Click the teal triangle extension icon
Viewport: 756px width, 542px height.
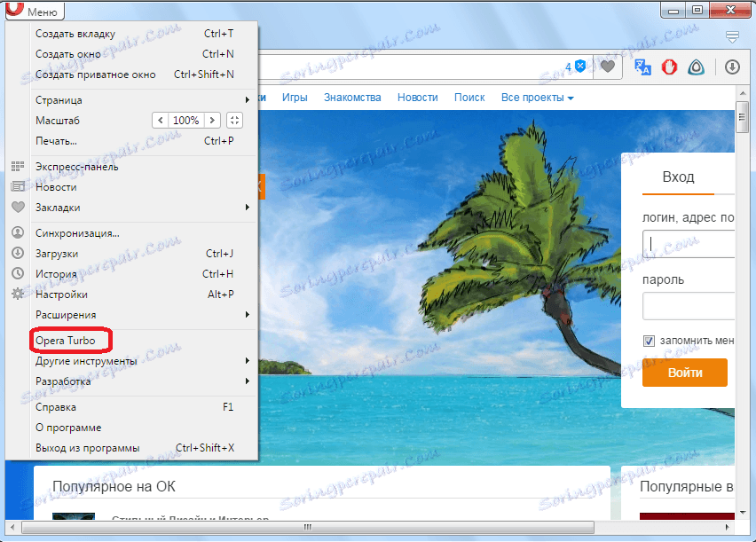(x=696, y=67)
